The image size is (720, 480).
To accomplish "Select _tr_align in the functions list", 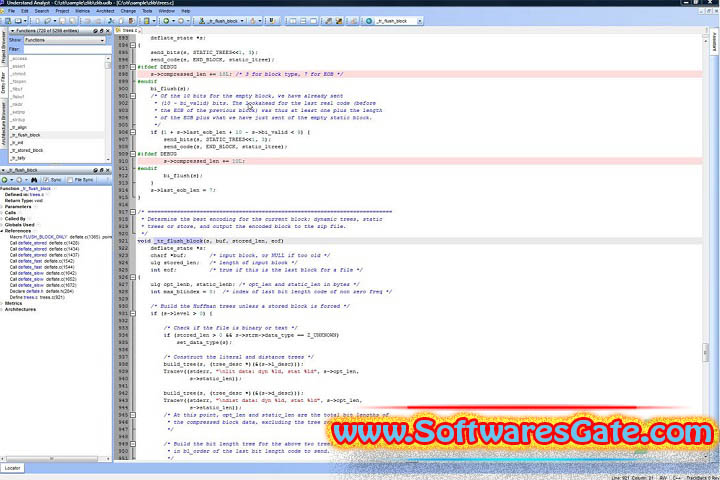I will [x=19, y=127].
